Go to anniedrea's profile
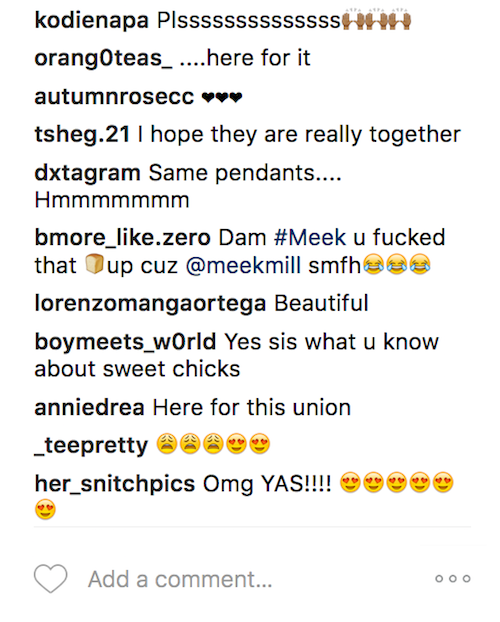Image resolution: width=500 pixels, height=622 pixels. [89, 408]
